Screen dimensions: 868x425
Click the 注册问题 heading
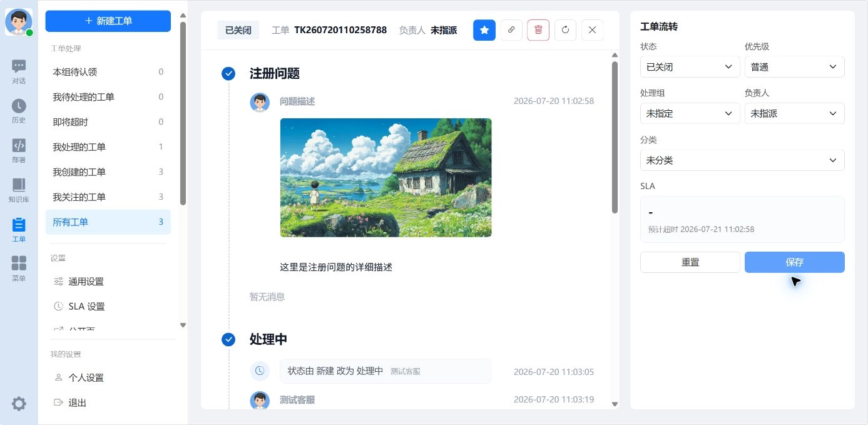coord(275,74)
